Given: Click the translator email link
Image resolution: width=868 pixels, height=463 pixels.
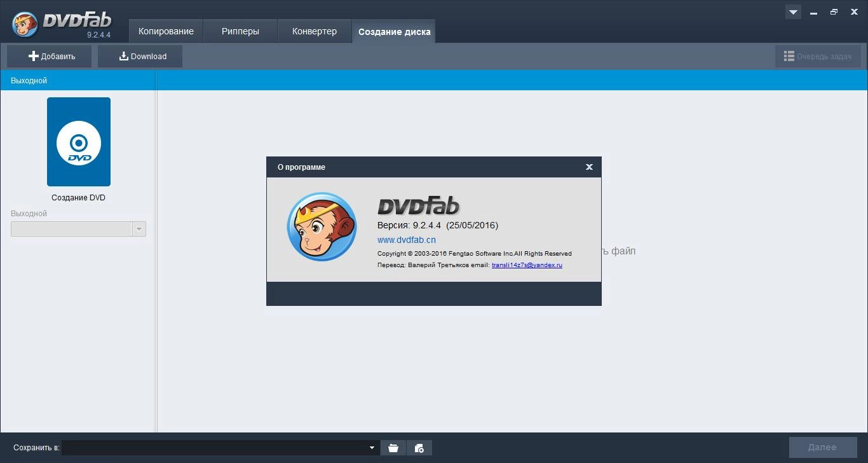Looking at the screenshot, I should click(527, 265).
